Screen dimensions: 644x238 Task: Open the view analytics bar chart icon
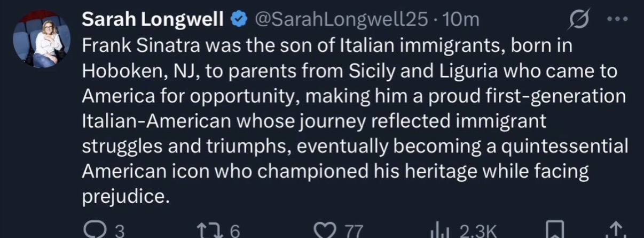[441, 231]
